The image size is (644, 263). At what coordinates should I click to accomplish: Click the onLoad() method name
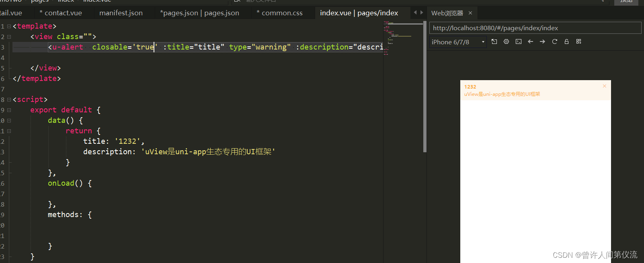click(x=65, y=183)
